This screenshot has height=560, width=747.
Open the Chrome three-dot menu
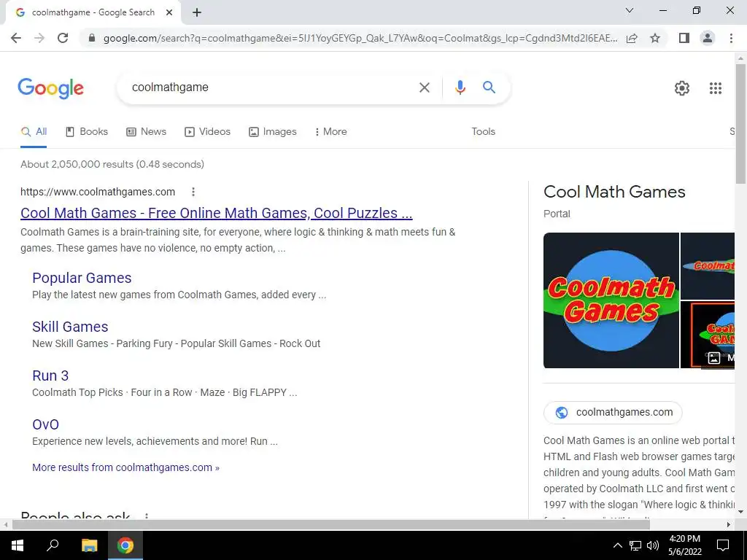pyautogui.click(x=731, y=38)
